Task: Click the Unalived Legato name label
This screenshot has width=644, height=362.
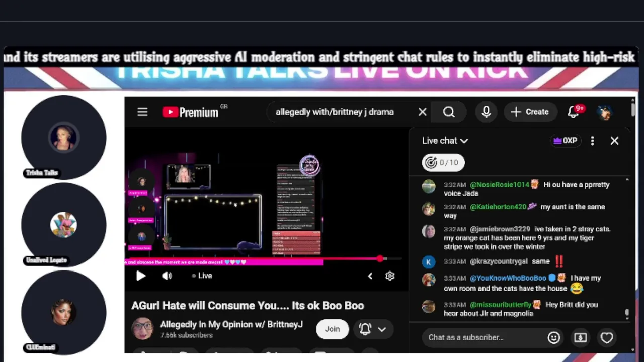Action: tap(46, 260)
